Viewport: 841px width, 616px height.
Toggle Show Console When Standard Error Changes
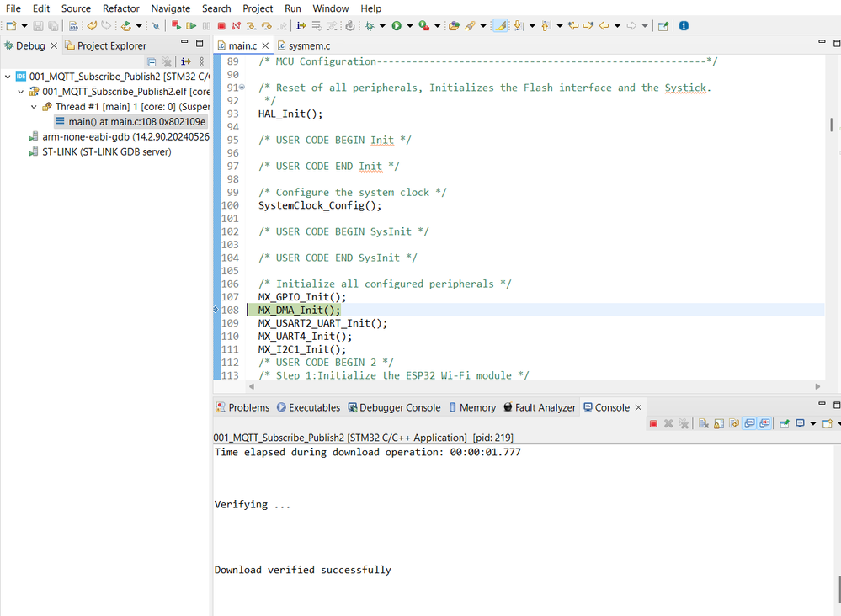pos(765,423)
